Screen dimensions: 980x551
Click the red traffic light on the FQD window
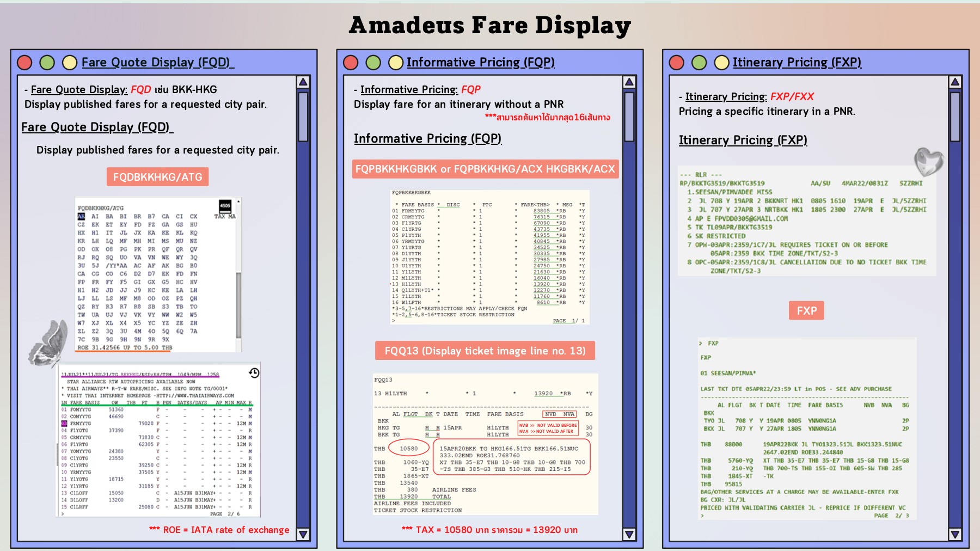tap(23, 63)
